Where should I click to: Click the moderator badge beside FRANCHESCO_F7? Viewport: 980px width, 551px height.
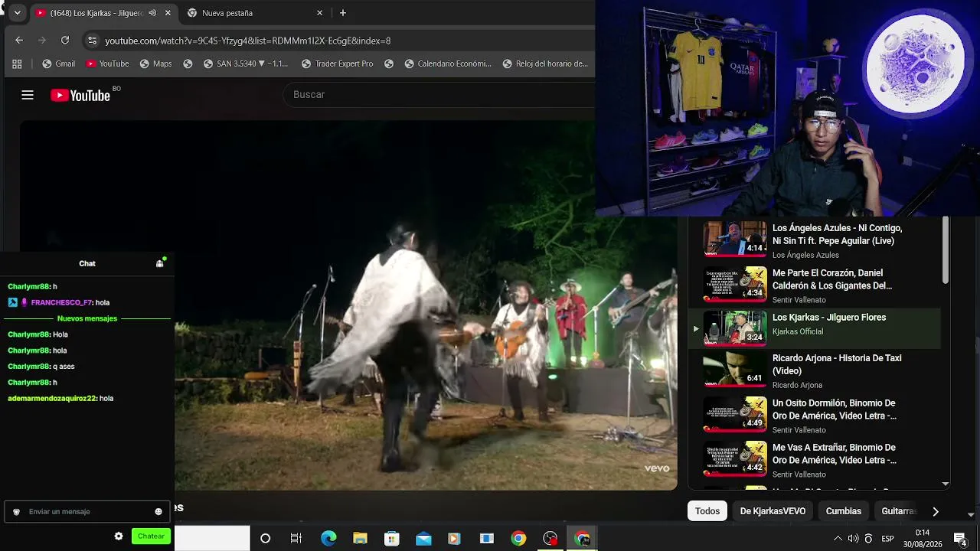point(12,302)
